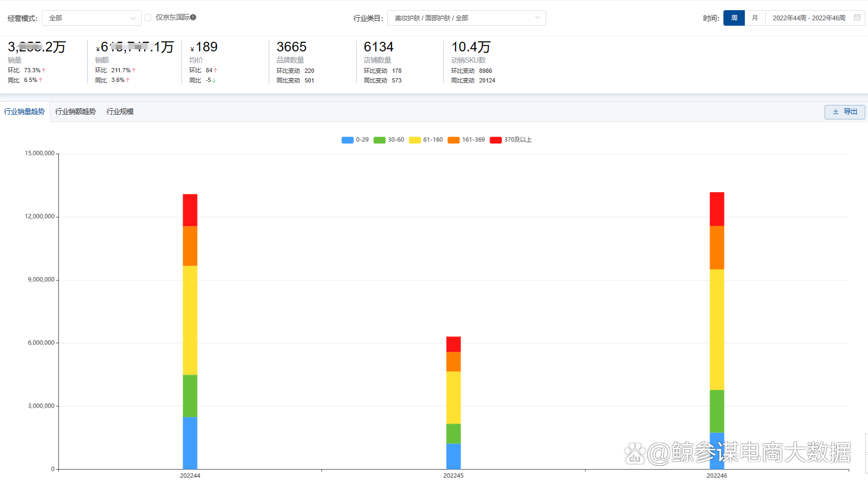868x483 pixels.
Task: Switch the time granularity to 周
Action: point(734,18)
